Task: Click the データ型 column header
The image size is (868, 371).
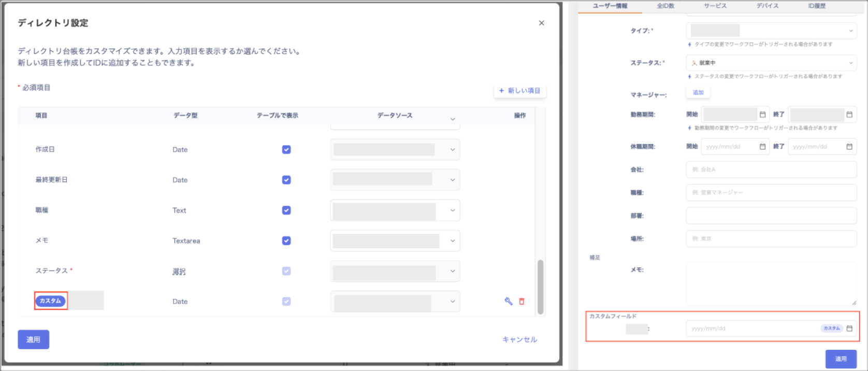Action: click(x=185, y=116)
